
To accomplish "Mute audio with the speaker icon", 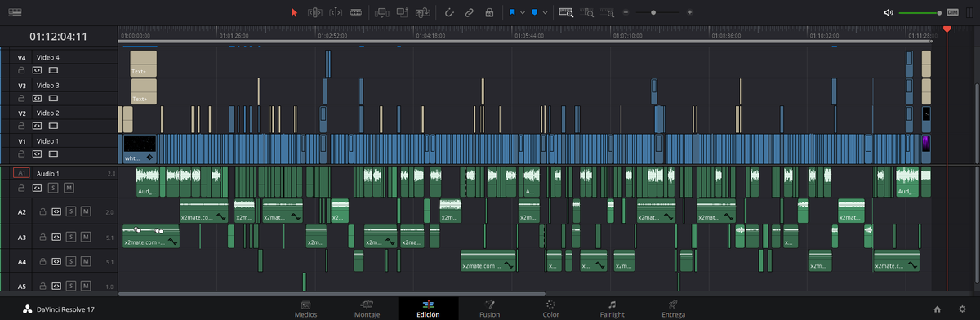I will click(x=889, y=12).
